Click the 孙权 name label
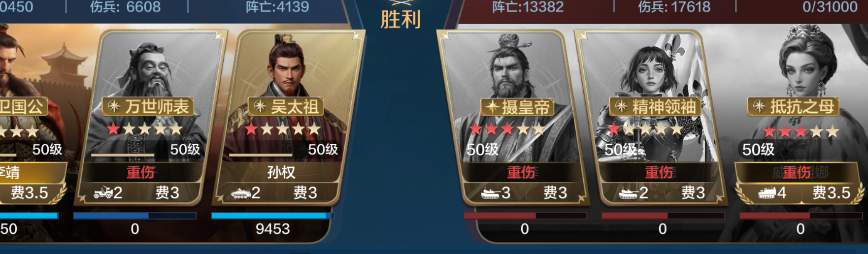Screen dimensions: 868x254 pyautogui.click(x=281, y=172)
